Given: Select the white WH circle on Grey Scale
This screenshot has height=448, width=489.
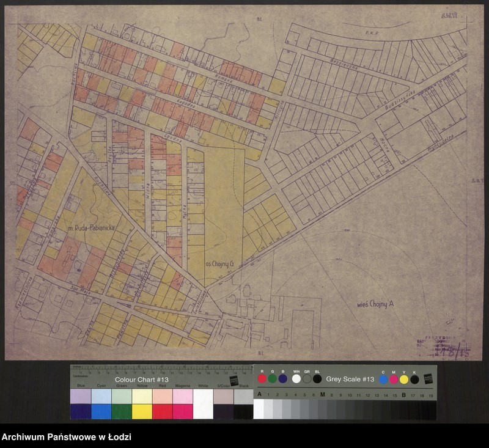Looking at the screenshot, I should [296, 379].
